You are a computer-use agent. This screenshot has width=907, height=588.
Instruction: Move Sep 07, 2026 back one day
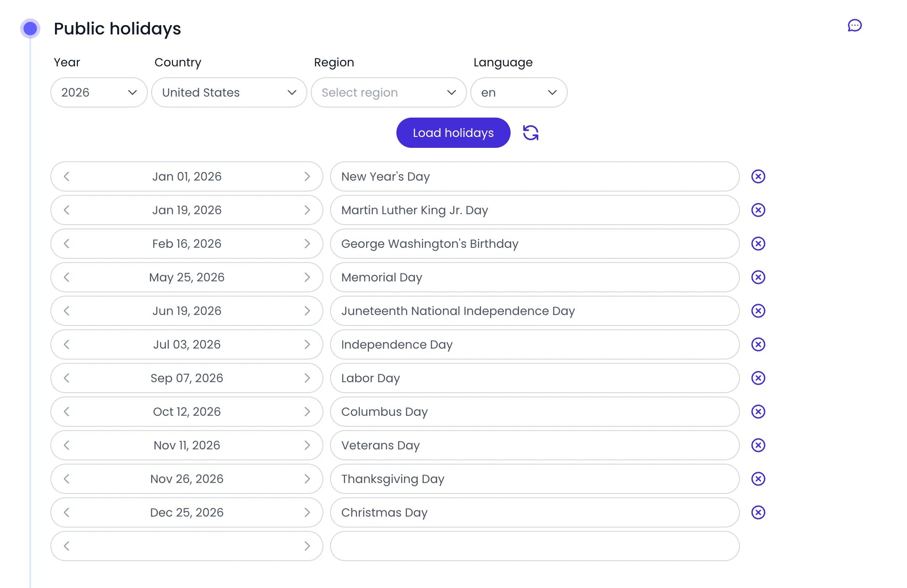66,378
